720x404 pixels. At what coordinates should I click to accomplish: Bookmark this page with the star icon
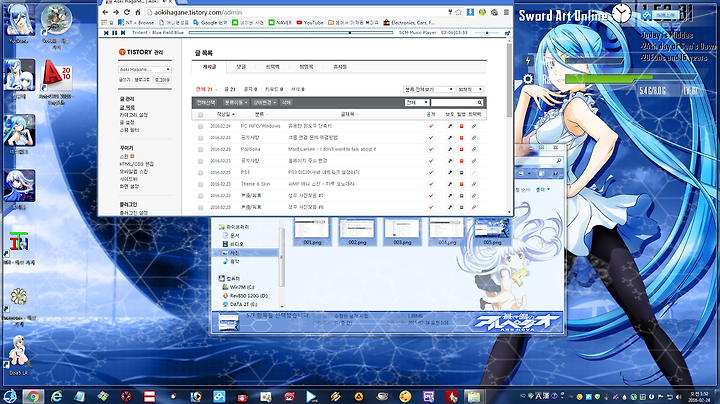(x=458, y=12)
